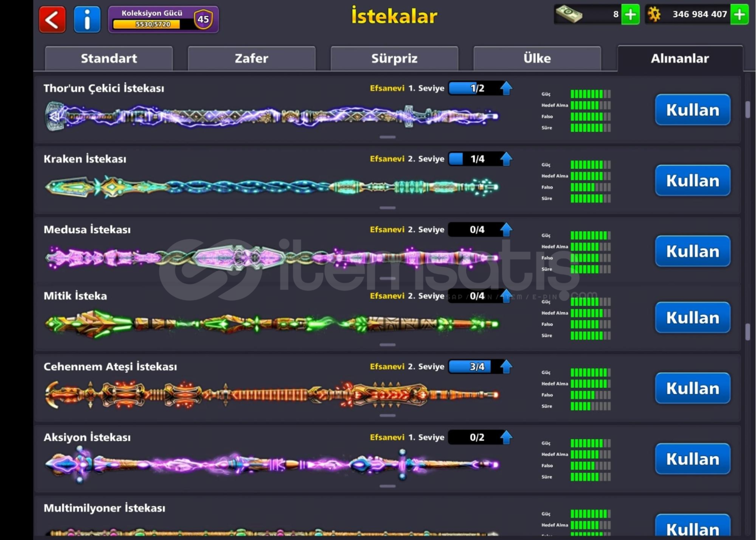756x540 pixels.
Task: Select the Cehennem Ateşi cue image
Action: tap(272, 394)
